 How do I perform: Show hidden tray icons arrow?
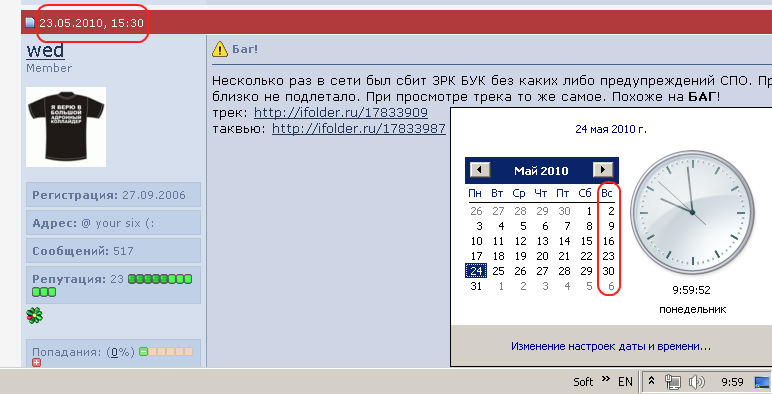[x=651, y=380]
